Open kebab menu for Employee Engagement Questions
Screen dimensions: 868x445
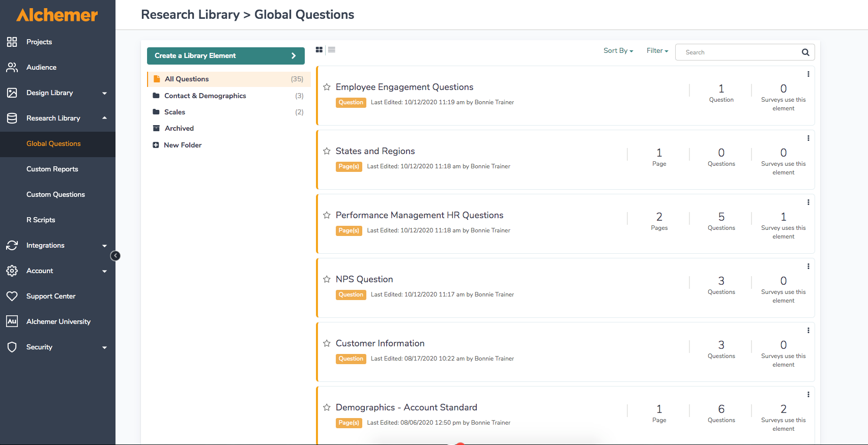click(x=808, y=74)
